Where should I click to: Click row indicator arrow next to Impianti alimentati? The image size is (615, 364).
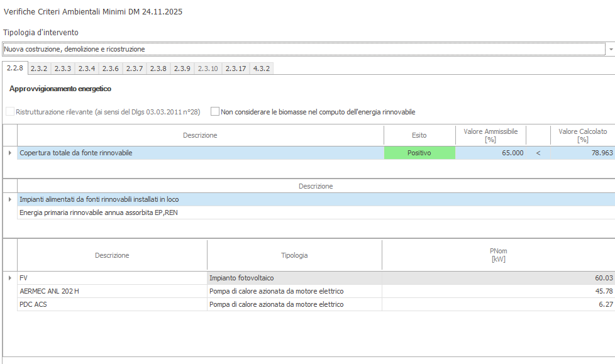9,199
